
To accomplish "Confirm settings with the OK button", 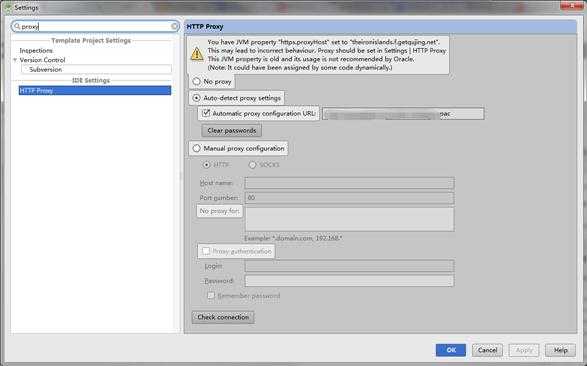I will pyautogui.click(x=451, y=350).
